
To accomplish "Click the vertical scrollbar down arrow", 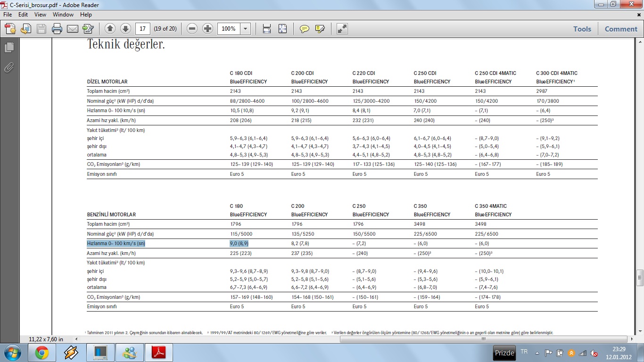I will (640, 332).
